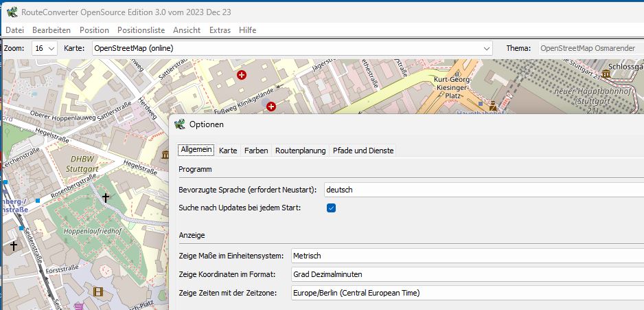
Task: Open the Zoom level dropdown showing 16
Action: tap(45, 48)
